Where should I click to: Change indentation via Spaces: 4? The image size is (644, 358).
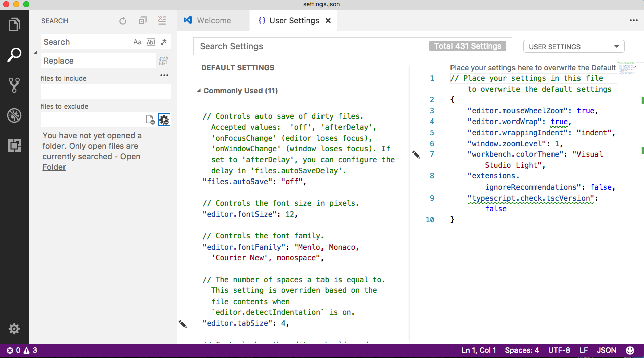pos(522,350)
